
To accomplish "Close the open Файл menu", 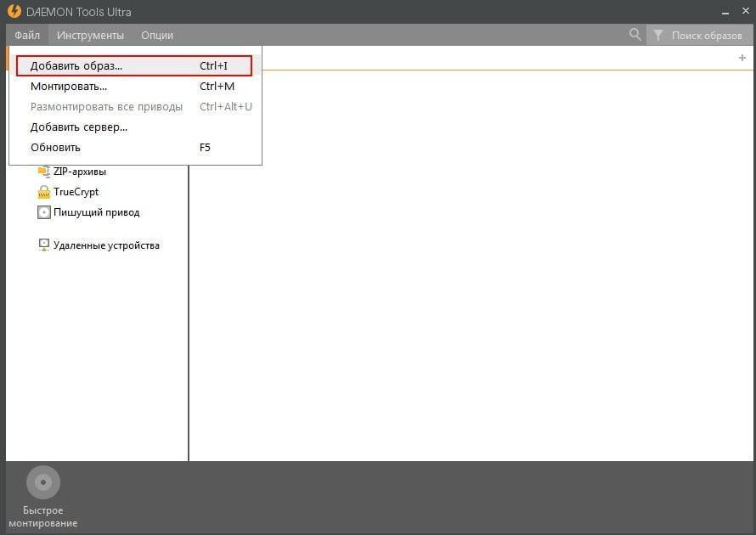I will [x=27, y=35].
